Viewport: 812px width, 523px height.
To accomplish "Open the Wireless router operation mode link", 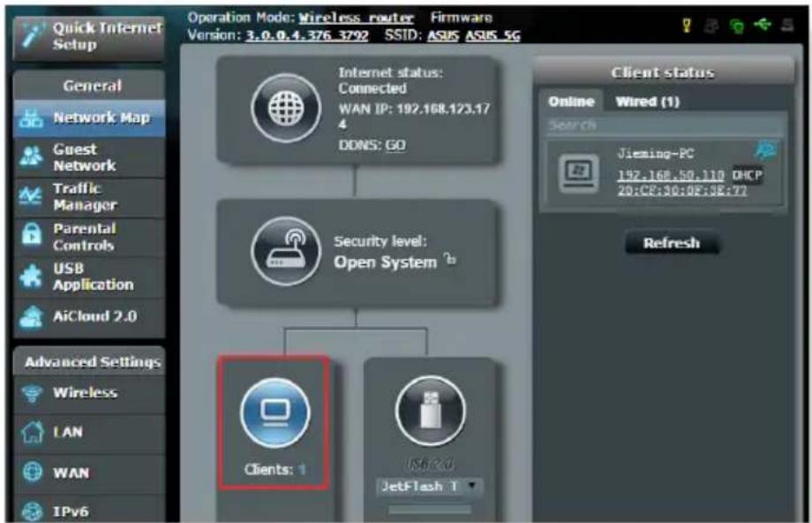I will pos(357,18).
